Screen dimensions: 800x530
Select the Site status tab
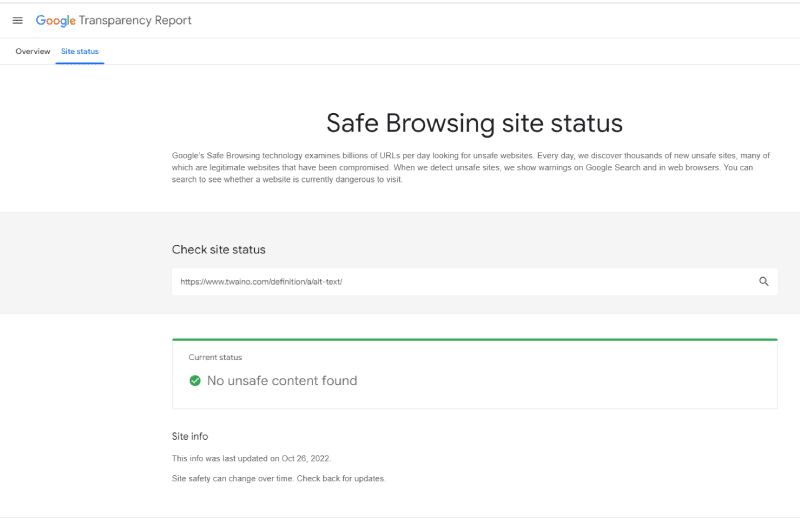click(80, 51)
